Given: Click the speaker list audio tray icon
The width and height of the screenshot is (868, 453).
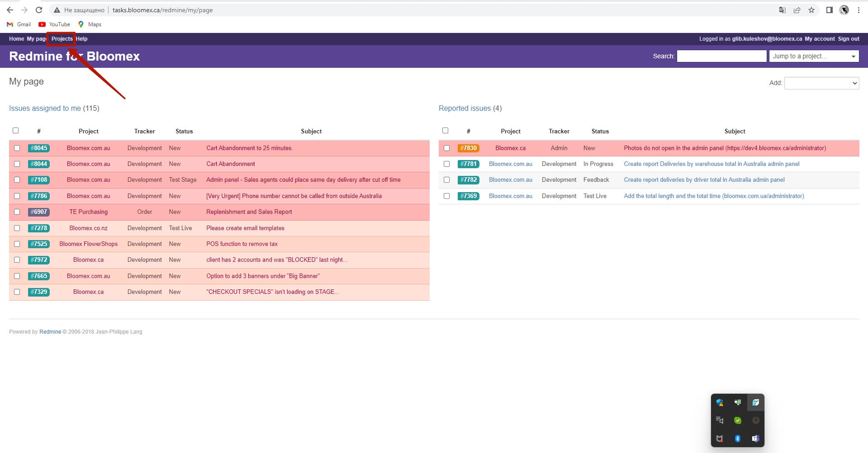Looking at the screenshot, I should click(720, 420).
